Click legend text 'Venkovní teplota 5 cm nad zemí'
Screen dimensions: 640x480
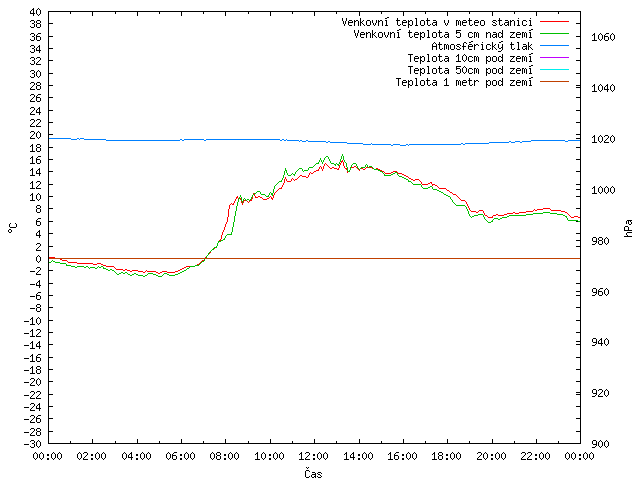point(443,34)
